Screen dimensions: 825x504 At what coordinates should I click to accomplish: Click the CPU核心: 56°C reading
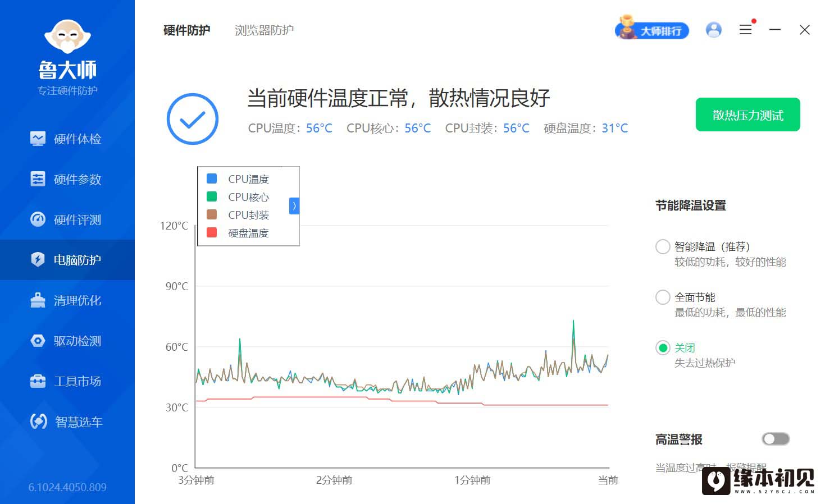tap(389, 129)
